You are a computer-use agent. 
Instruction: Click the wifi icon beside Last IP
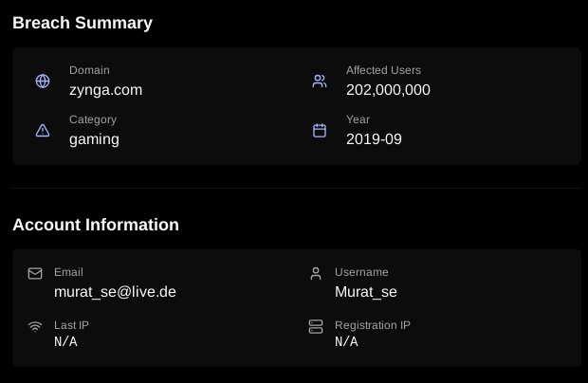coord(35,326)
